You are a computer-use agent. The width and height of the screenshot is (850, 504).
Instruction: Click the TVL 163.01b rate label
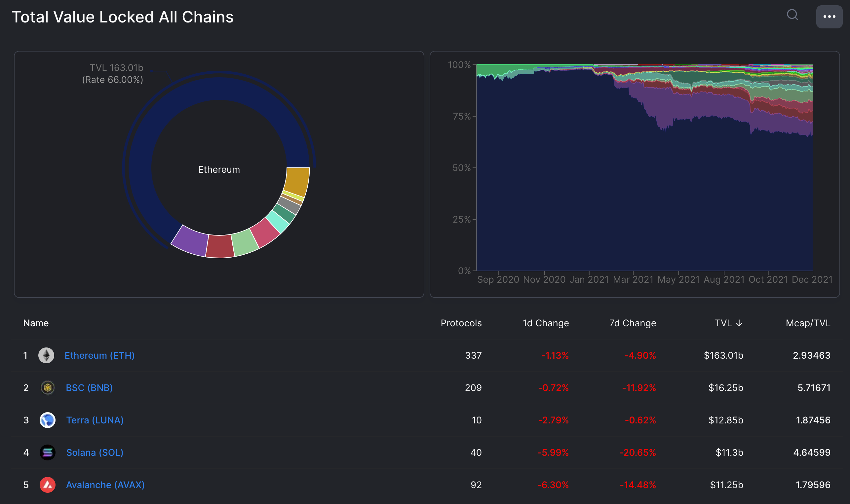coord(113,74)
